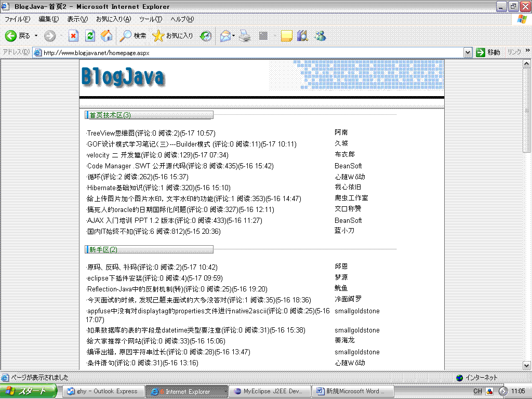532x399 pixels.
Task: Open the 给大家推荐个网站 post
Action: point(156,341)
